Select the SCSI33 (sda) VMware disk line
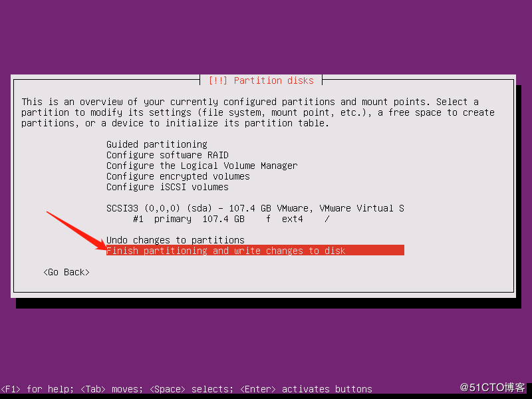This screenshot has width=532, height=399. 255,208
